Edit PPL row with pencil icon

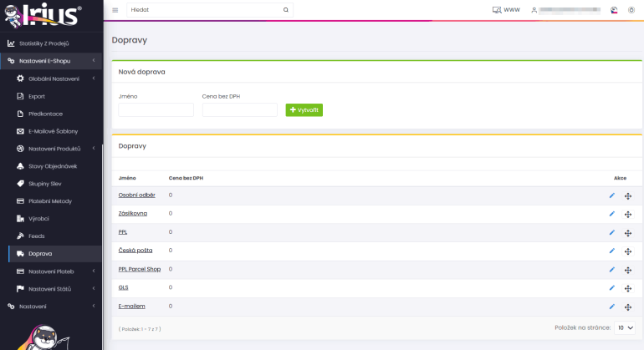tap(612, 233)
